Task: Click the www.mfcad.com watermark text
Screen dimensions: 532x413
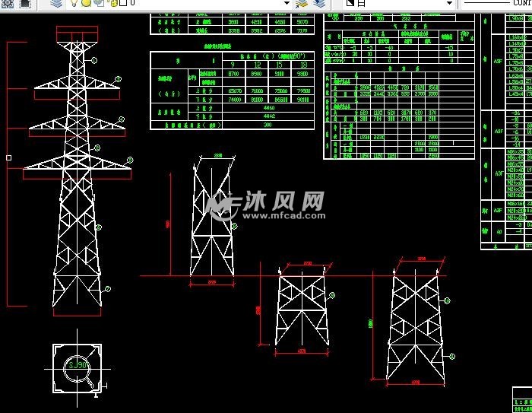Action: 285,215
